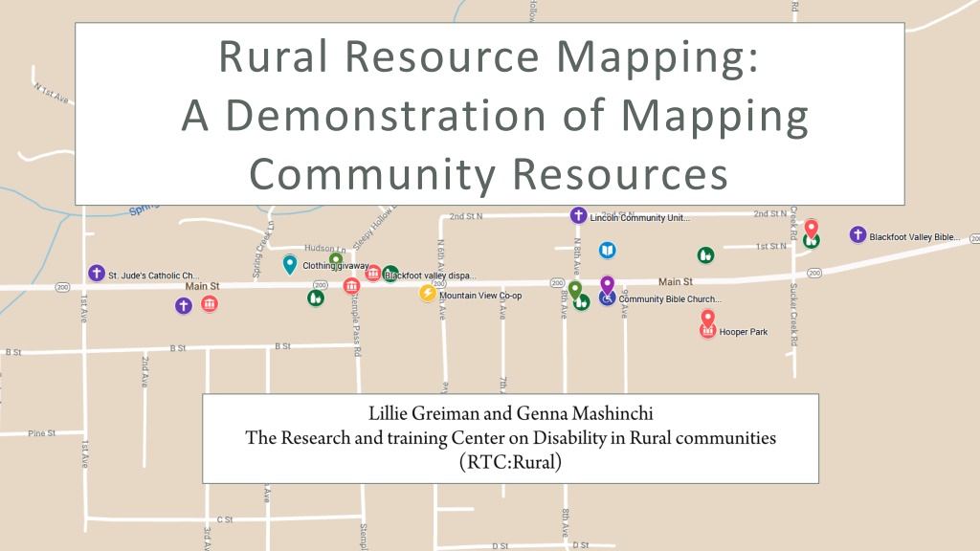Click purple cross marker at Lincoln Community Unit
The height and width of the screenshot is (551, 980).
tap(578, 215)
